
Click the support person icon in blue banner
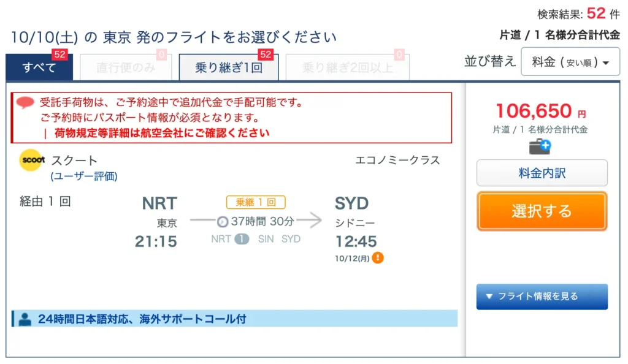click(x=25, y=319)
